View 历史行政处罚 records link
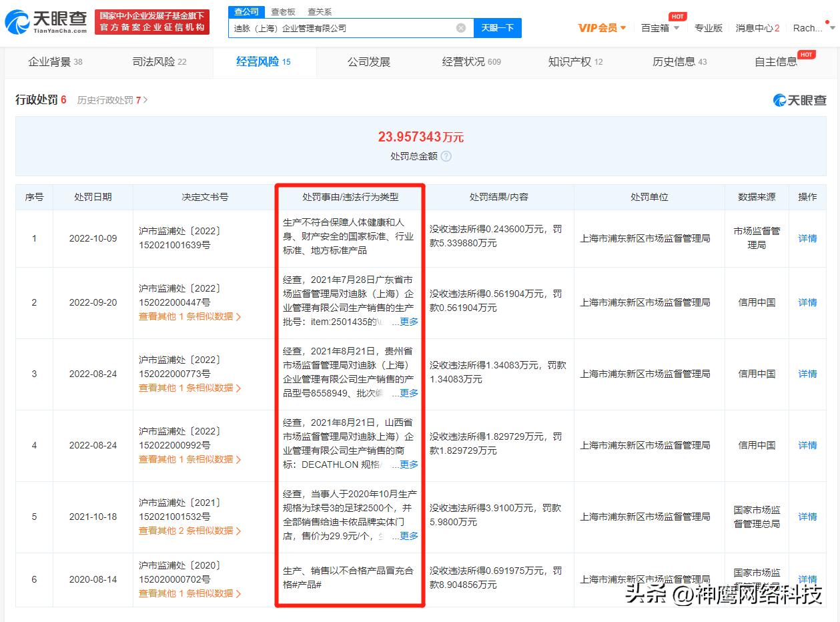This screenshot has height=622, width=840. pos(108,100)
